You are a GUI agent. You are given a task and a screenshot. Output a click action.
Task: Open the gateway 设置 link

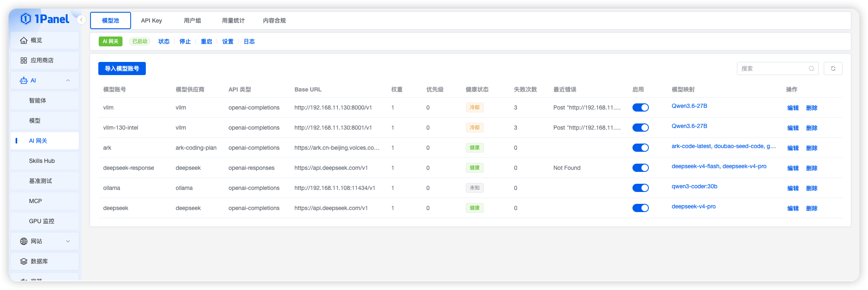point(228,41)
